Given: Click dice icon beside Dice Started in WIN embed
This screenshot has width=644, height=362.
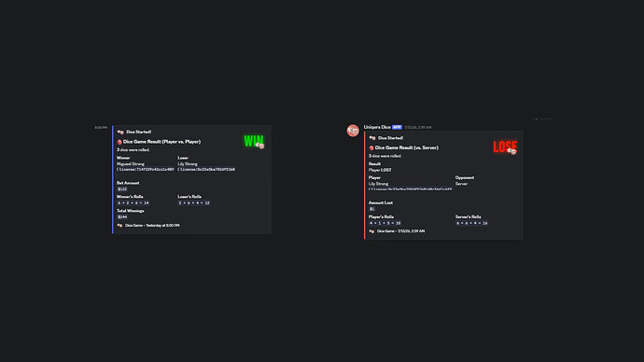Looking at the screenshot, I should click(x=120, y=132).
